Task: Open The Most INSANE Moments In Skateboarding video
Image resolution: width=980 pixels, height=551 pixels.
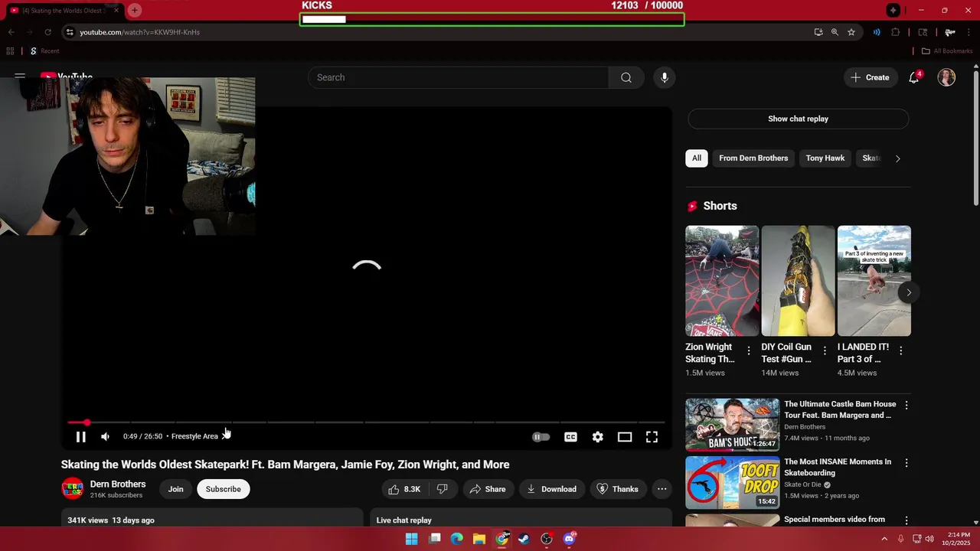Action: (x=732, y=482)
